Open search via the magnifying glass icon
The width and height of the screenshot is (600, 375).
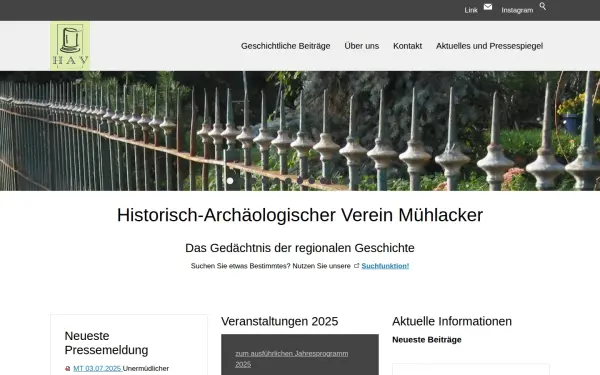click(x=543, y=6)
